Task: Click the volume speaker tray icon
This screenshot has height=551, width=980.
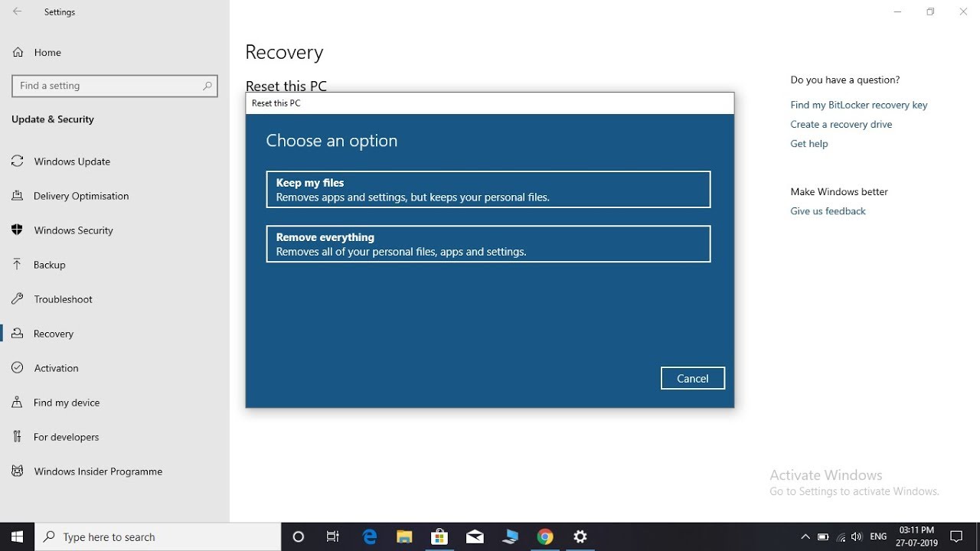Action: [857, 536]
